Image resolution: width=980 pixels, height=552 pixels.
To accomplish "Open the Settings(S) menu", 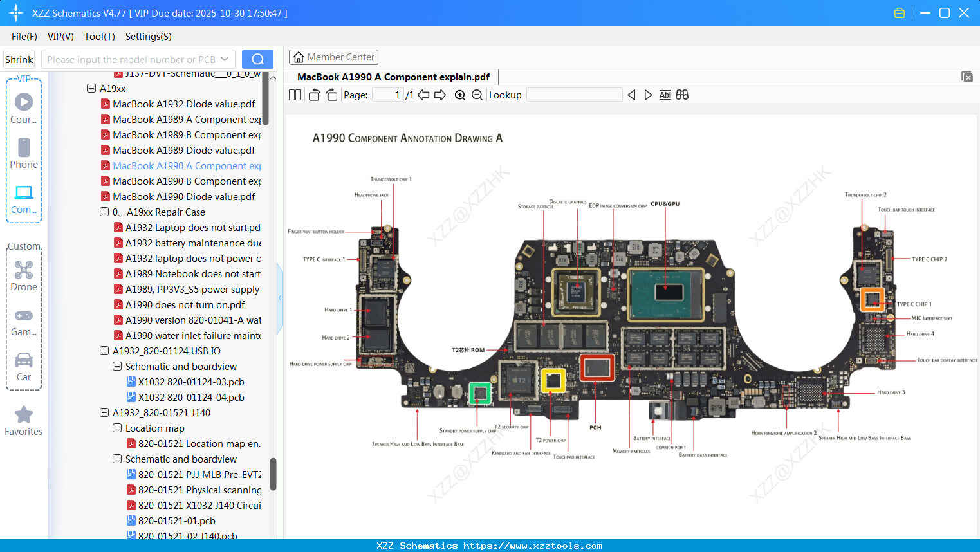I will coord(148,37).
